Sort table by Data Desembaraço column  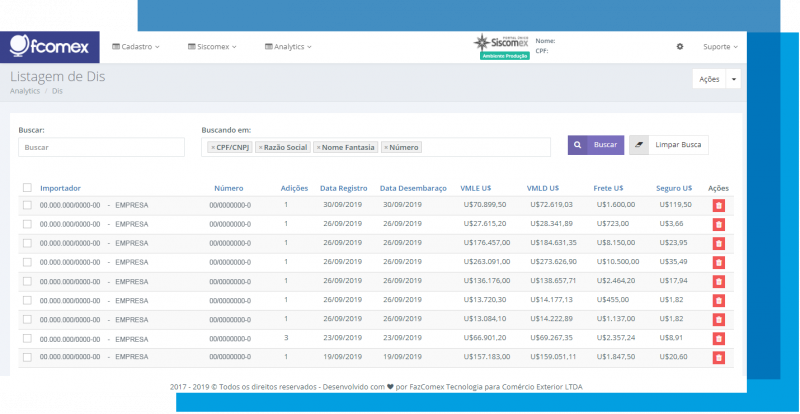413,188
